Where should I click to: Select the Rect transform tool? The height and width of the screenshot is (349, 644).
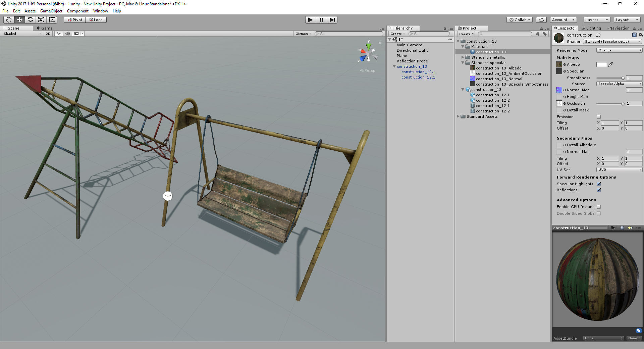[x=52, y=20]
